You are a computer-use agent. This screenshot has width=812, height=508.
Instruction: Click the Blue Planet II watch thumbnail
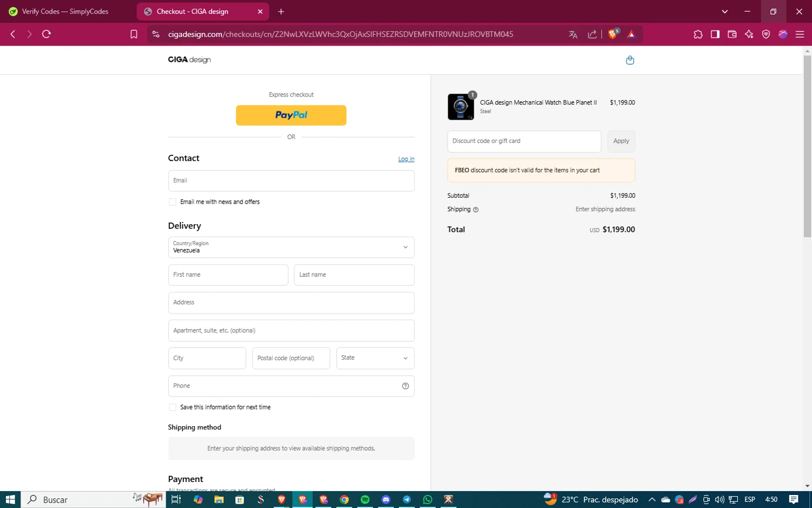pos(461,107)
